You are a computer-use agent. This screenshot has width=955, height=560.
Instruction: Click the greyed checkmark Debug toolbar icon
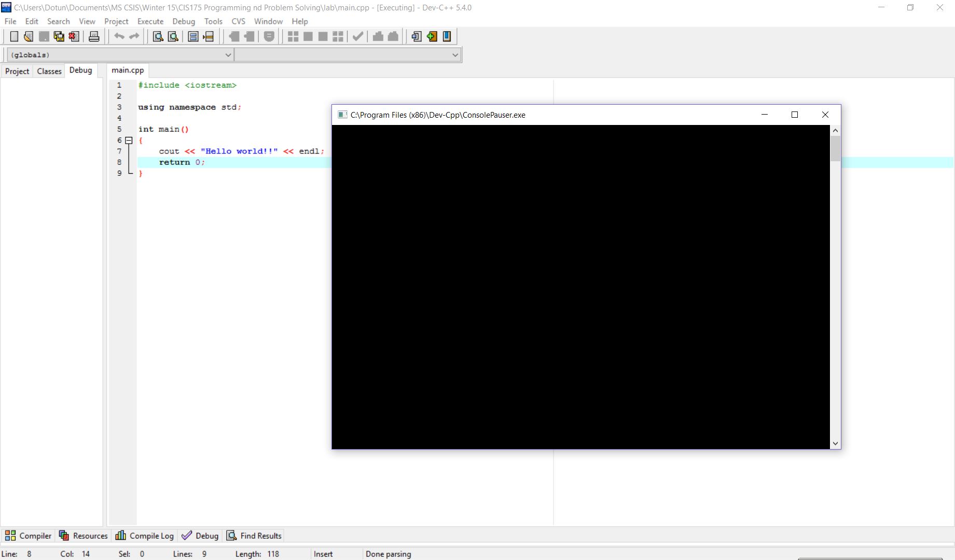coord(358,36)
